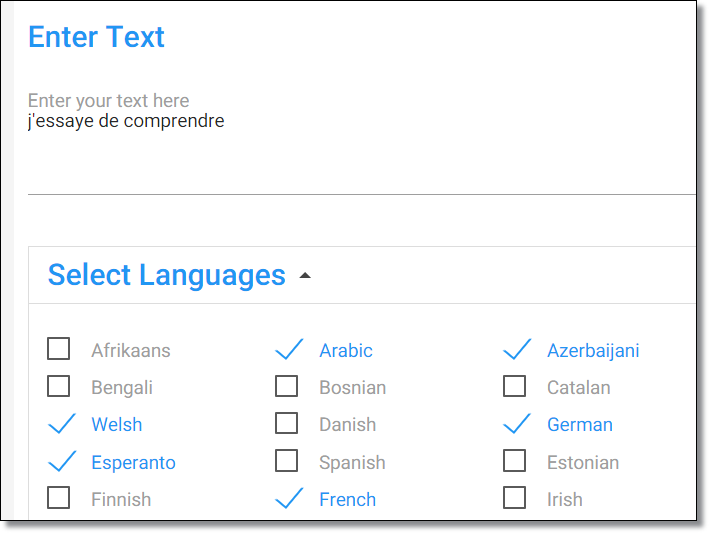
Task: Enable the Bengali checkbox
Action: click(59, 386)
